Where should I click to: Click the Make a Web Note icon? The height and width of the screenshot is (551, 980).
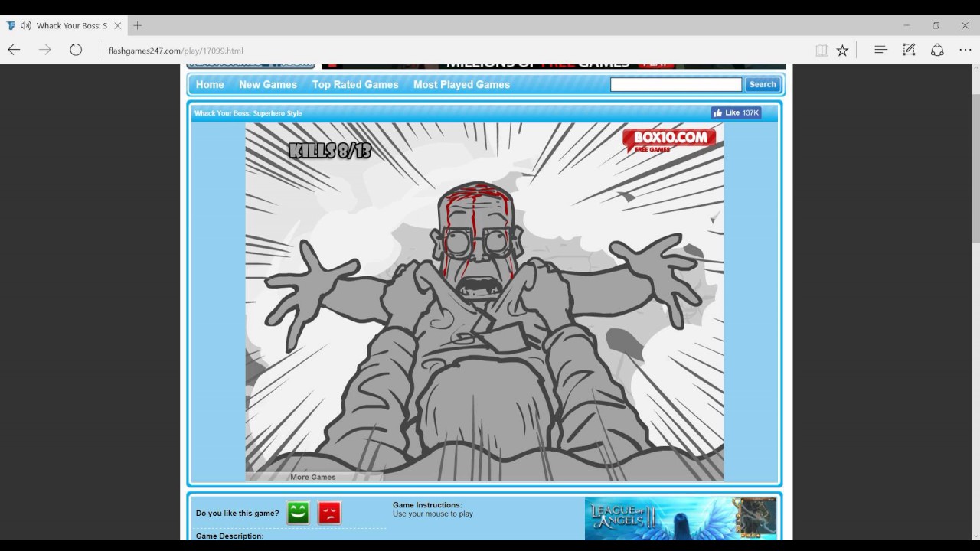[909, 50]
